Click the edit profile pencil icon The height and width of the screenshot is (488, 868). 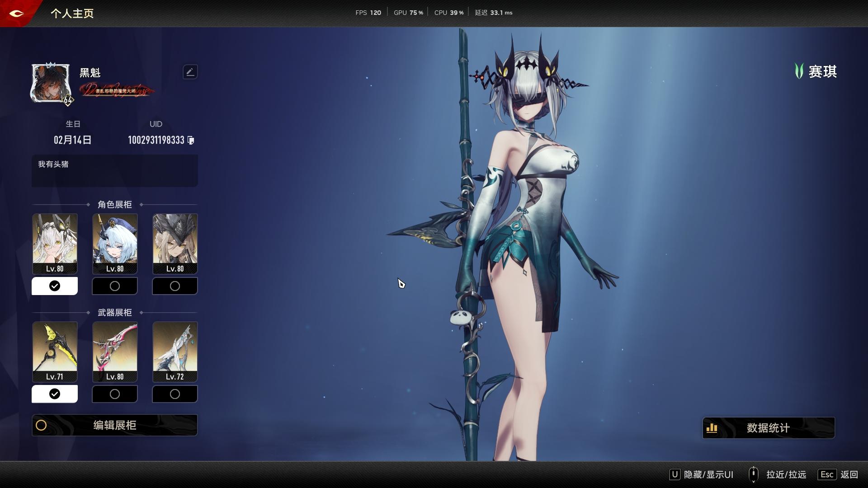190,72
